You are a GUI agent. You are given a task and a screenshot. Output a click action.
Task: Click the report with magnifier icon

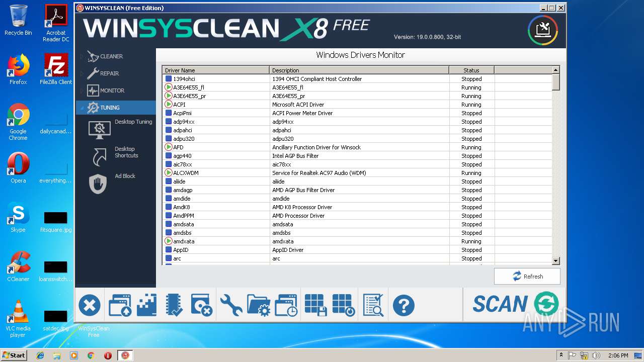(x=373, y=305)
